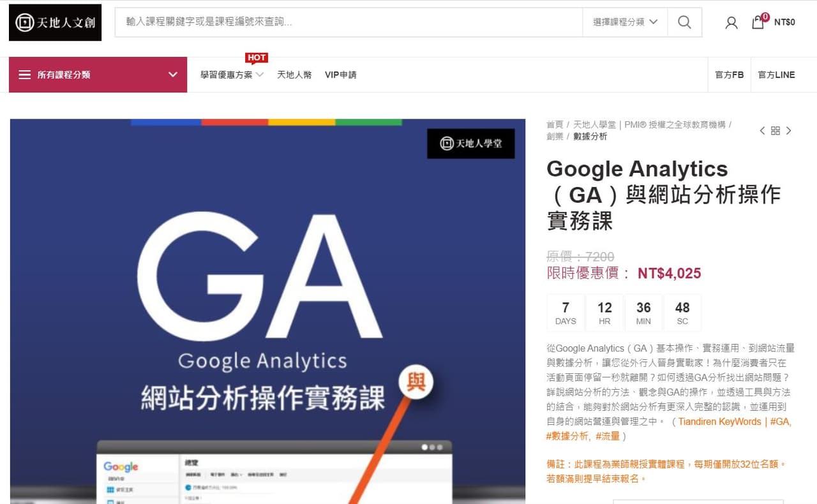Click the DAYS countdown box
This screenshot has height=504, width=817.
pos(566,313)
